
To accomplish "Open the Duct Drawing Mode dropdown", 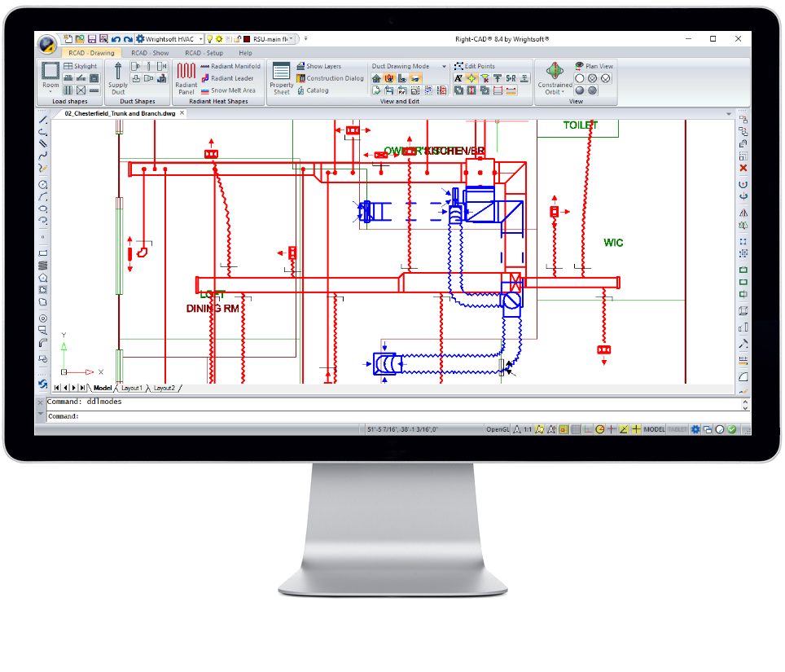I will pos(442,65).
